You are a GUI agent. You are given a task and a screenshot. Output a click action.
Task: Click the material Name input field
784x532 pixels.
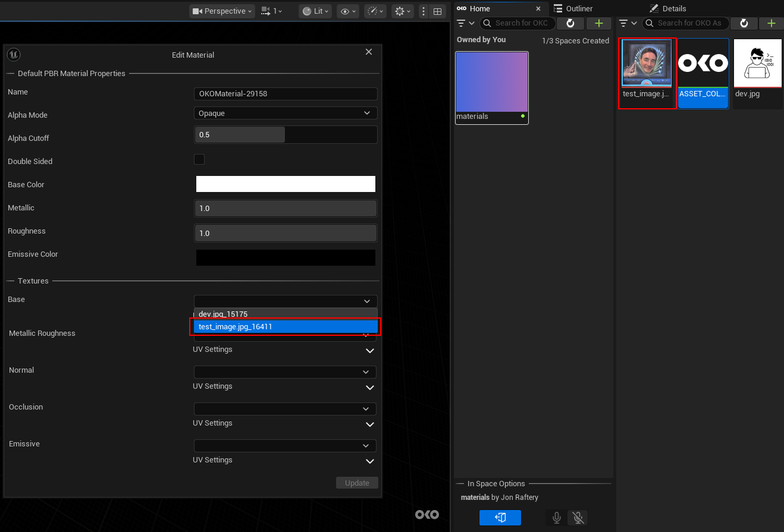pos(286,94)
